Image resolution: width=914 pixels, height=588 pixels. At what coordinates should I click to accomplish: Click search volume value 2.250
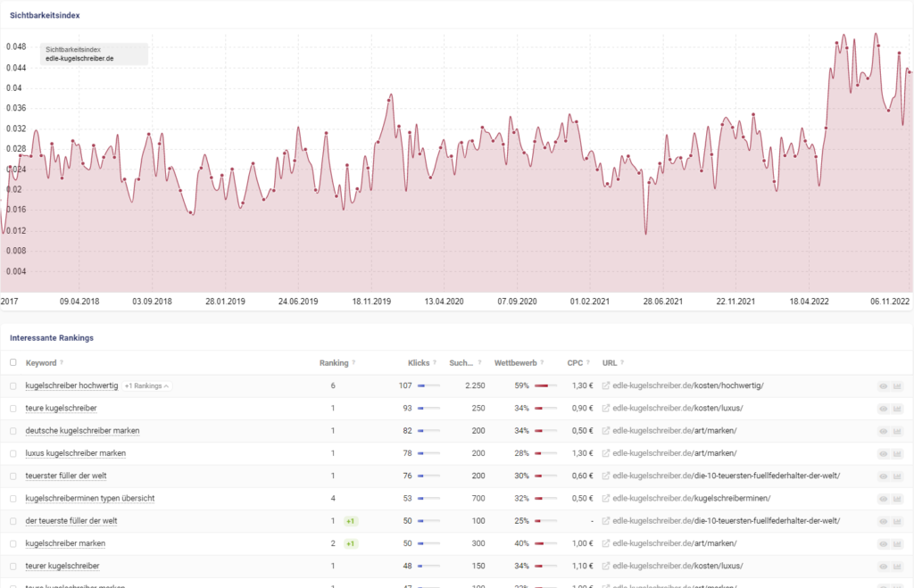[x=475, y=385]
